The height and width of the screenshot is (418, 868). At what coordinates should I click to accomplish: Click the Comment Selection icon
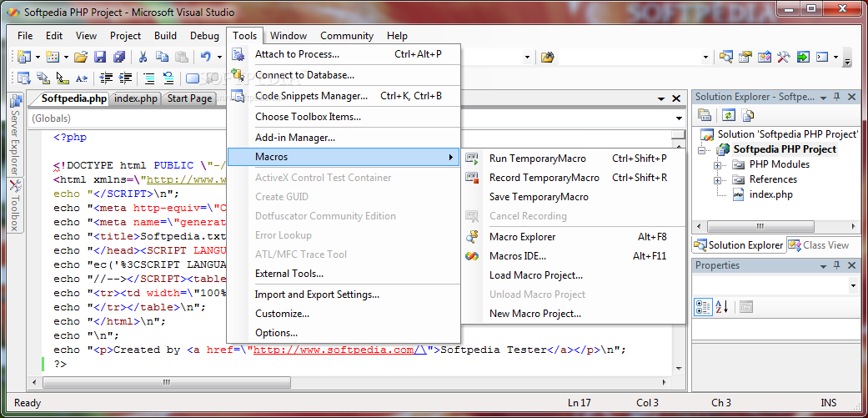pos(149,78)
